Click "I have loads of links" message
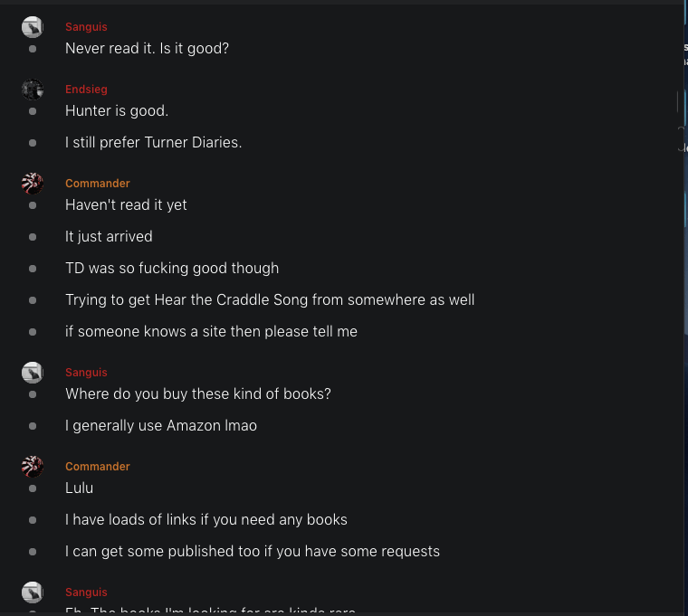688x616 pixels. pos(206,520)
